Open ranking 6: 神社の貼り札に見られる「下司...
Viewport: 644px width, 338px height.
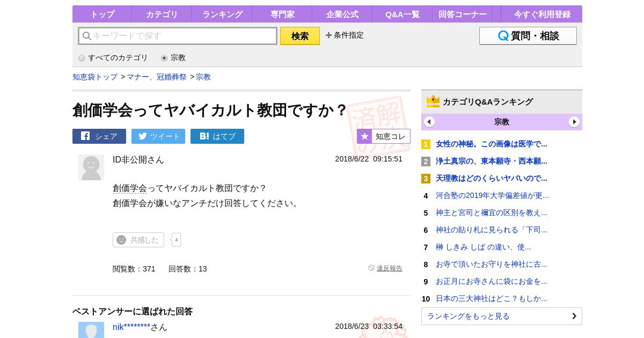491,230
